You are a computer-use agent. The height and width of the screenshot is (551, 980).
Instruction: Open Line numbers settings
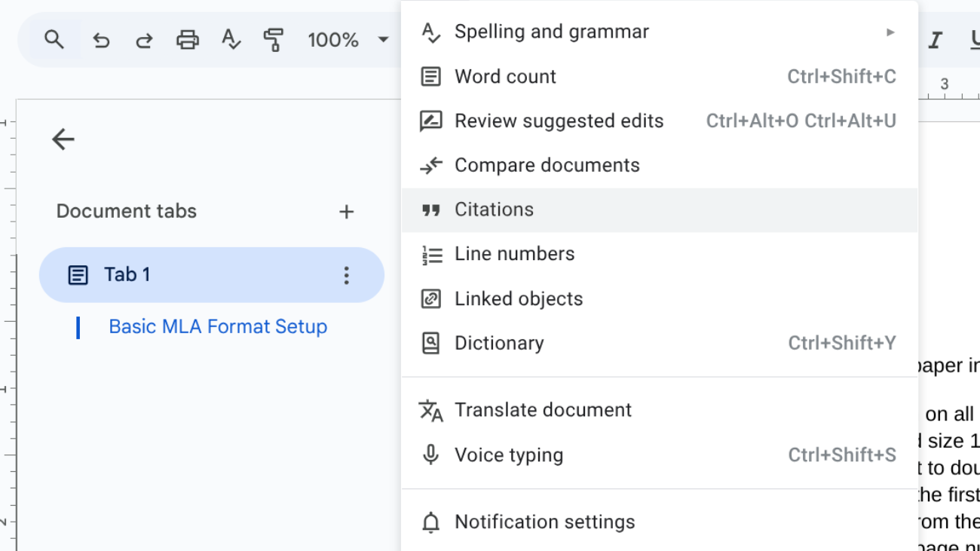pyautogui.click(x=515, y=253)
